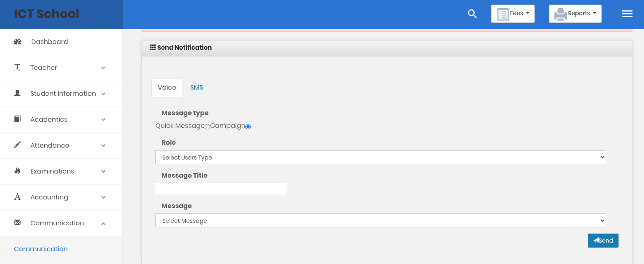Select the Campaign radio button
Image resolution: width=644 pixels, height=264 pixels.
(248, 127)
